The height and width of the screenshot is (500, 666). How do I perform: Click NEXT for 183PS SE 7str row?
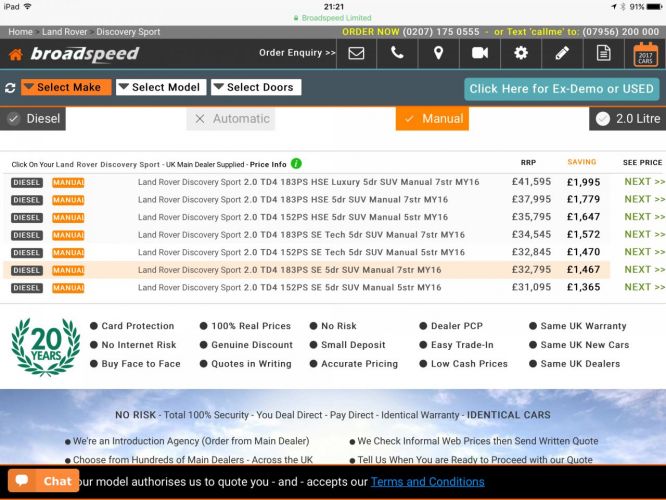click(x=644, y=270)
